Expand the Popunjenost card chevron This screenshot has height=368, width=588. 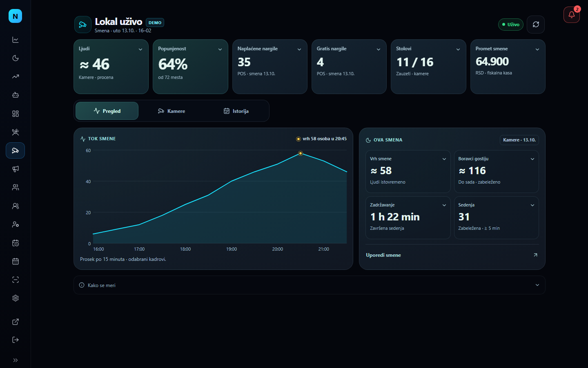coord(220,49)
